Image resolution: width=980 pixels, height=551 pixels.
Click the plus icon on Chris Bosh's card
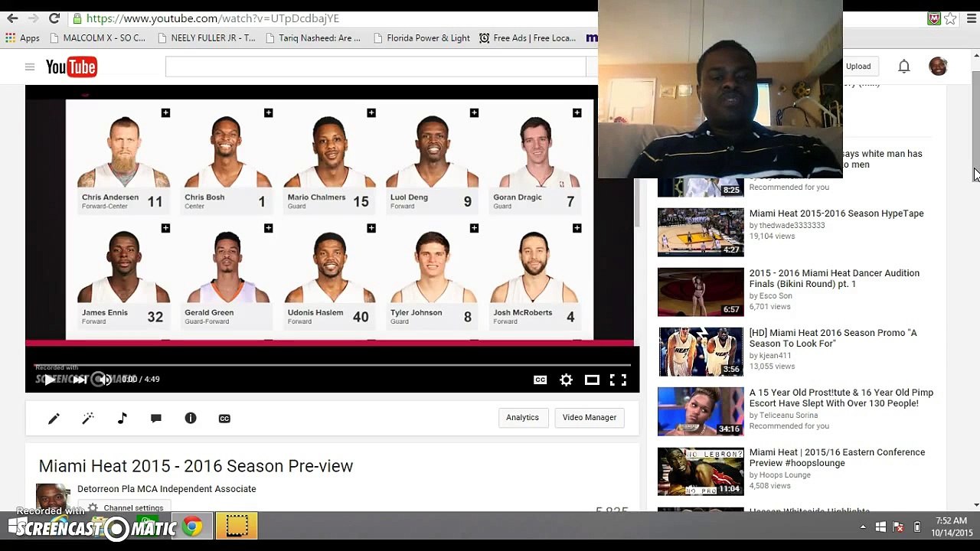coord(268,113)
